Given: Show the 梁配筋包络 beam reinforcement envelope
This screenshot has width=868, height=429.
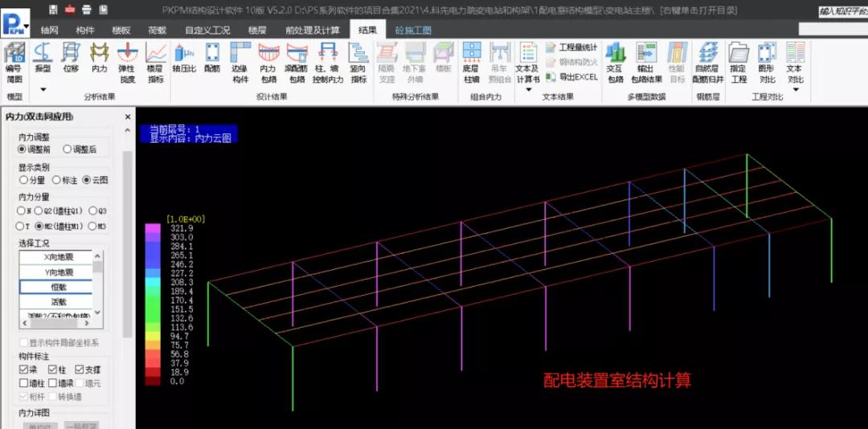Looking at the screenshot, I should click(296, 63).
